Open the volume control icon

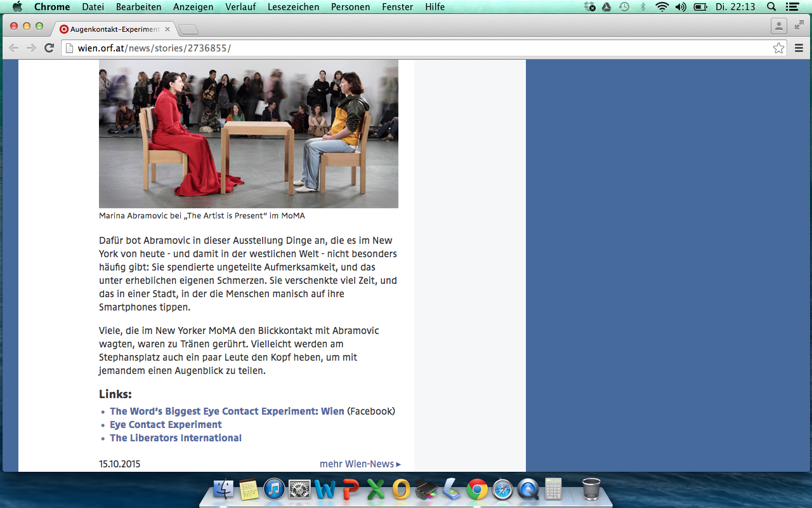coord(681,7)
